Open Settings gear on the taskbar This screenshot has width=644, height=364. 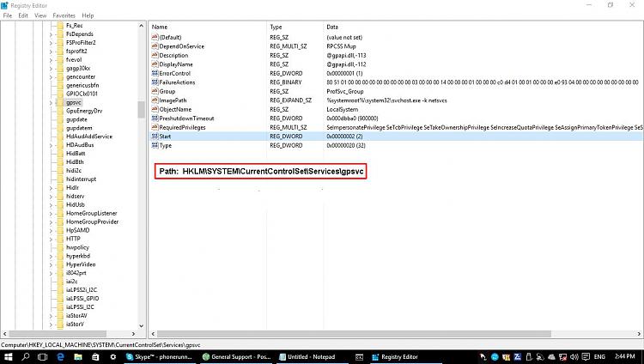coord(113,356)
